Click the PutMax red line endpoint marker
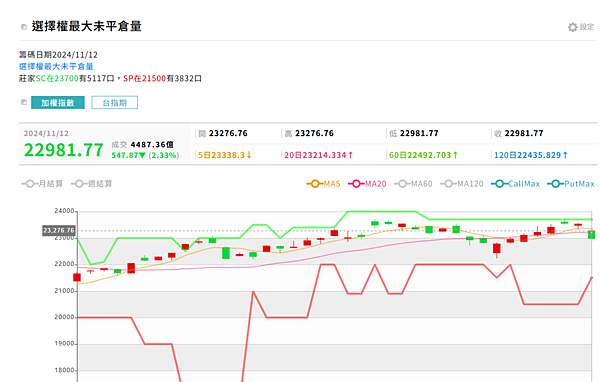600x382 pixels. [x=592, y=278]
